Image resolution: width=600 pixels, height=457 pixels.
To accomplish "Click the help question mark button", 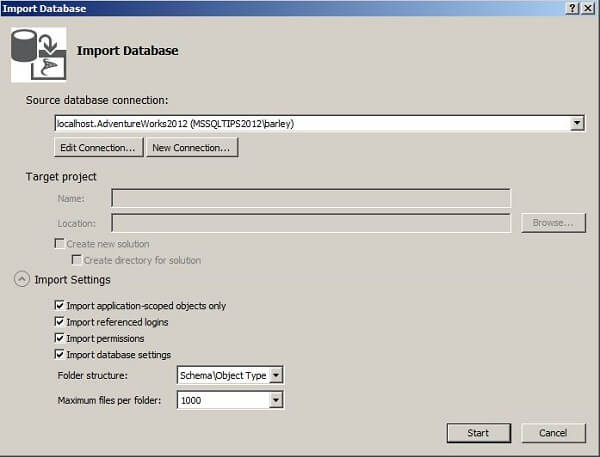I will (x=572, y=8).
